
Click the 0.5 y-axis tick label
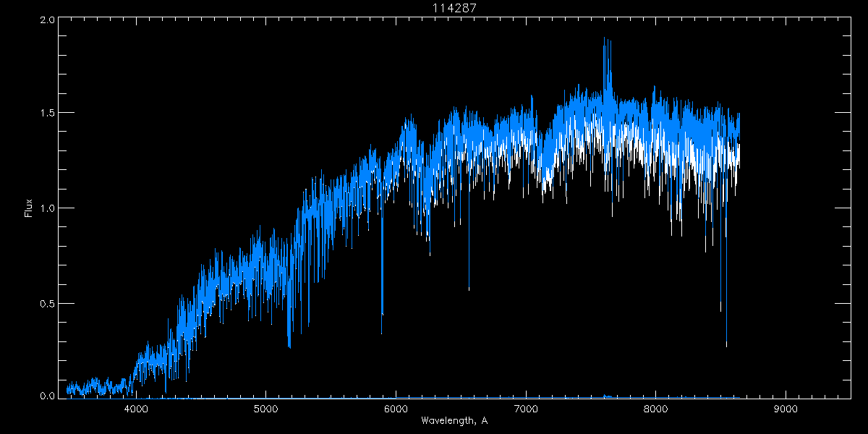[x=45, y=302]
